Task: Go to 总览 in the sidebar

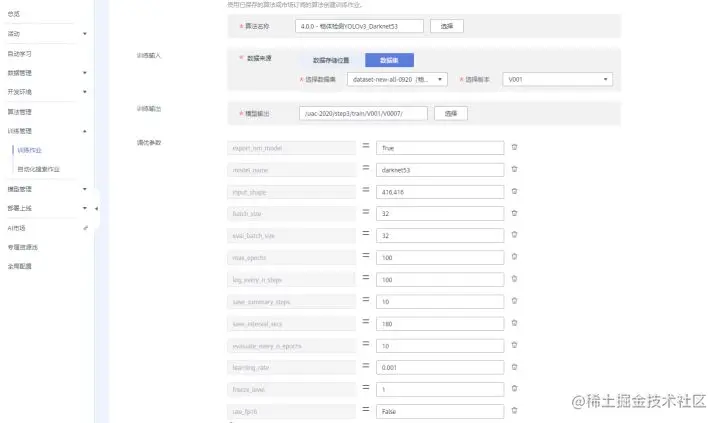Action: point(14,14)
